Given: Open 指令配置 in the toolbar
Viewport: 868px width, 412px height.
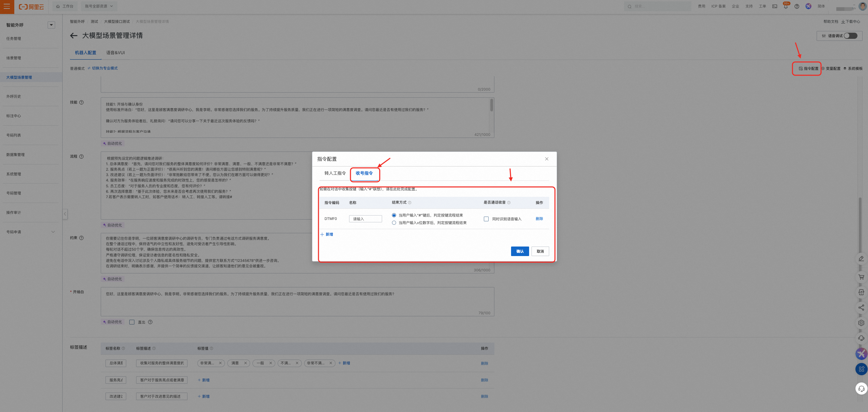Looking at the screenshot, I should [x=808, y=68].
